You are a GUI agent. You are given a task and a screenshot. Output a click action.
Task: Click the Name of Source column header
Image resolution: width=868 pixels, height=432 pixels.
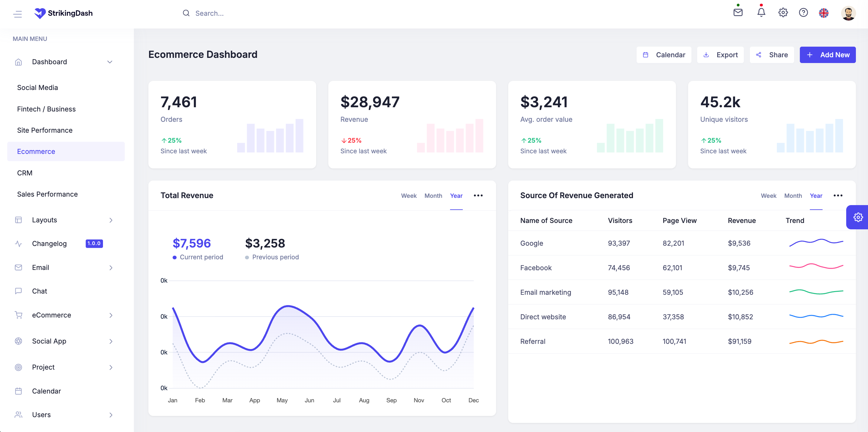546,220
